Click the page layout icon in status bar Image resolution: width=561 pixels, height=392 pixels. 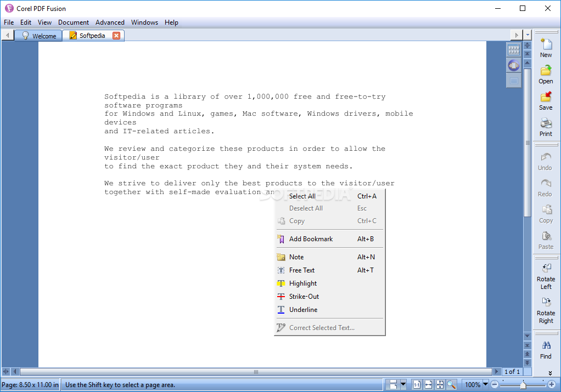pos(394,385)
